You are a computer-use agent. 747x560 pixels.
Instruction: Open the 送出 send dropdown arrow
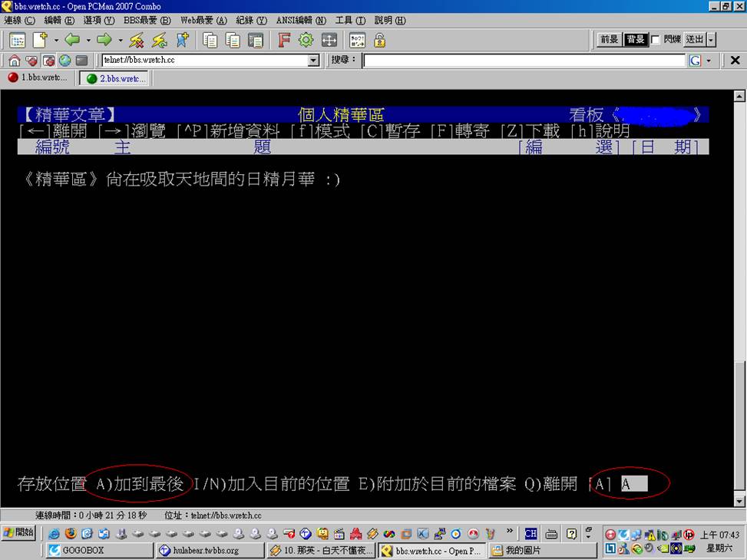tap(711, 39)
